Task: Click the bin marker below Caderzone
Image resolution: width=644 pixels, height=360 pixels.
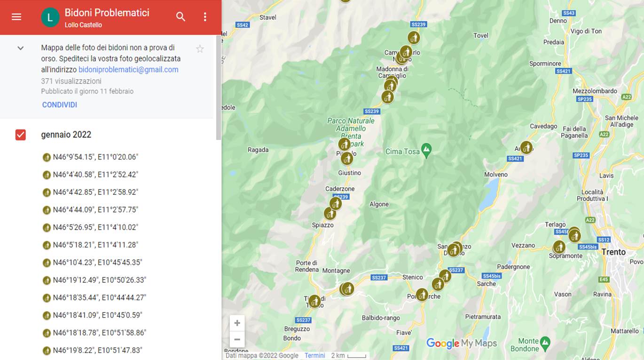Action: [336, 203]
